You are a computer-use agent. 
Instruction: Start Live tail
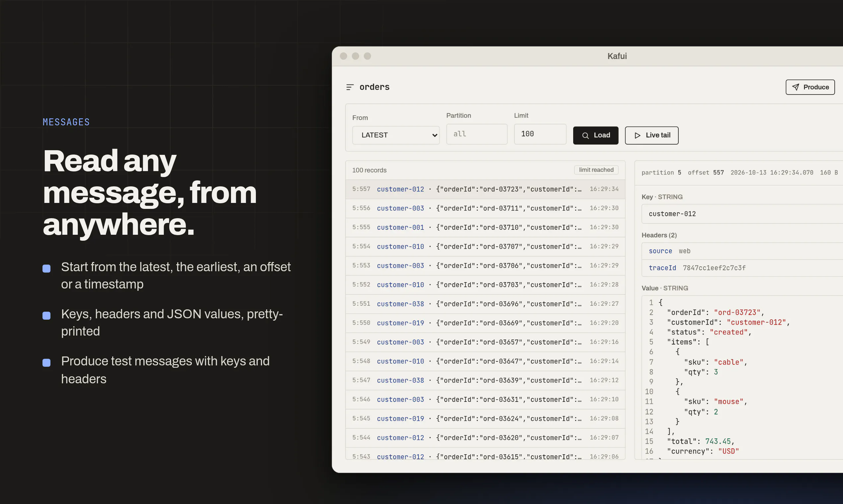click(x=651, y=136)
